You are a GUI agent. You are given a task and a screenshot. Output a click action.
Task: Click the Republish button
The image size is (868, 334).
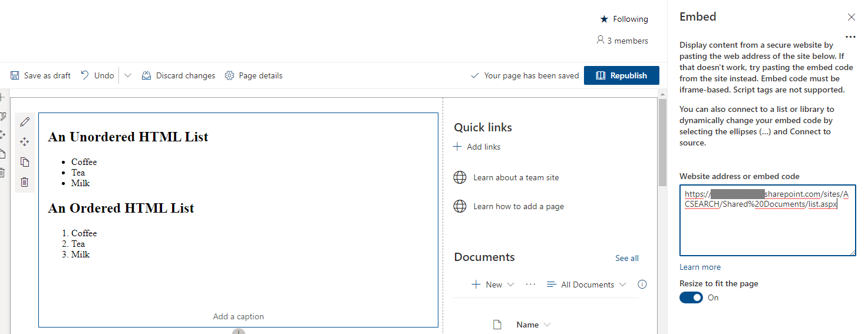click(x=622, y=75)
